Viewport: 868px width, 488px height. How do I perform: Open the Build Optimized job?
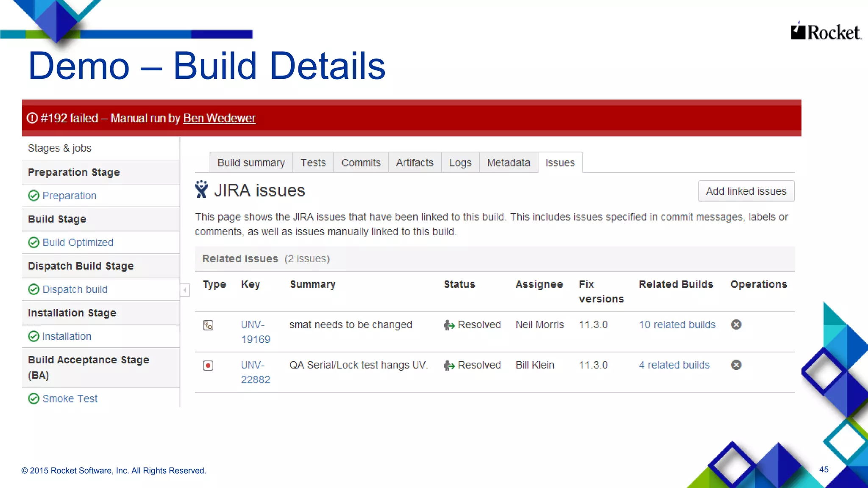(78, 243)
